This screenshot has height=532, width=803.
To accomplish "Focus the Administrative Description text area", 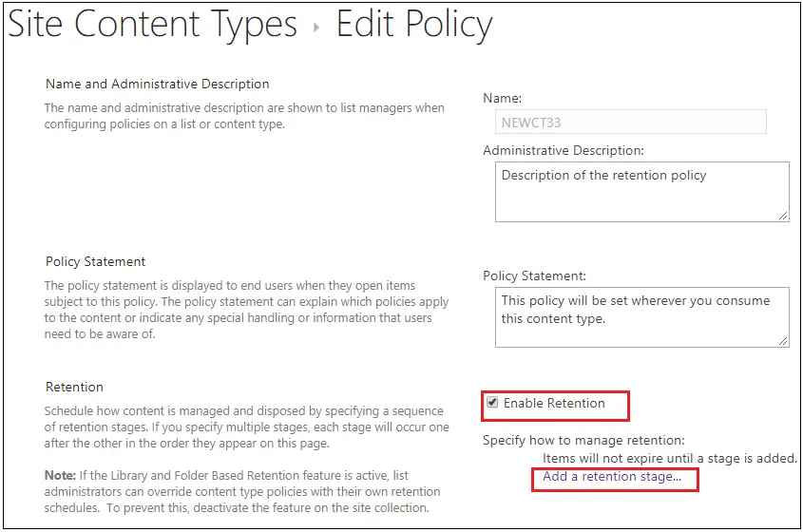I will 642,190.
